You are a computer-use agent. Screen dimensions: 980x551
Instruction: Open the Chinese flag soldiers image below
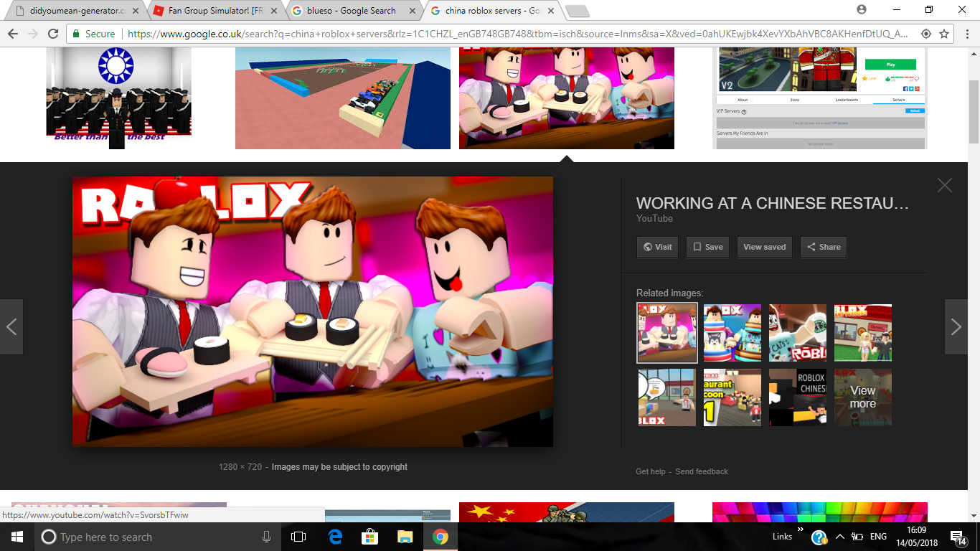(x=567, y=512)
